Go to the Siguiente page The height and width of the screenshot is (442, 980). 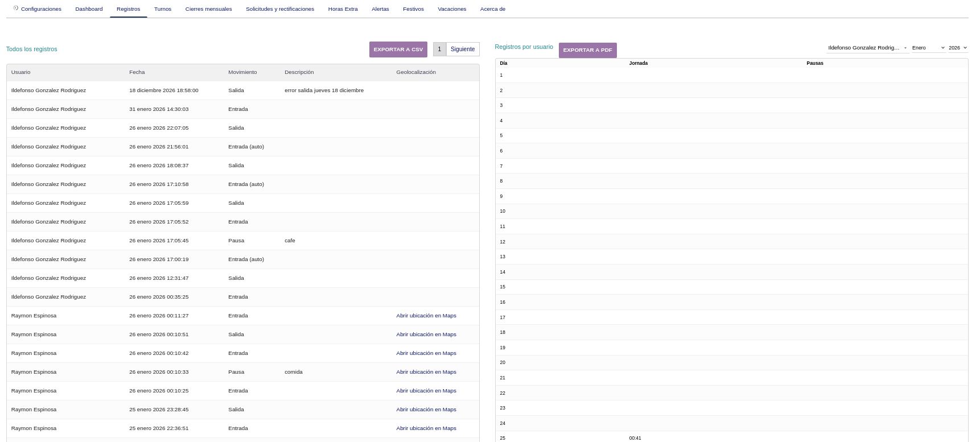pyautogui.click(x=462, y=49)
